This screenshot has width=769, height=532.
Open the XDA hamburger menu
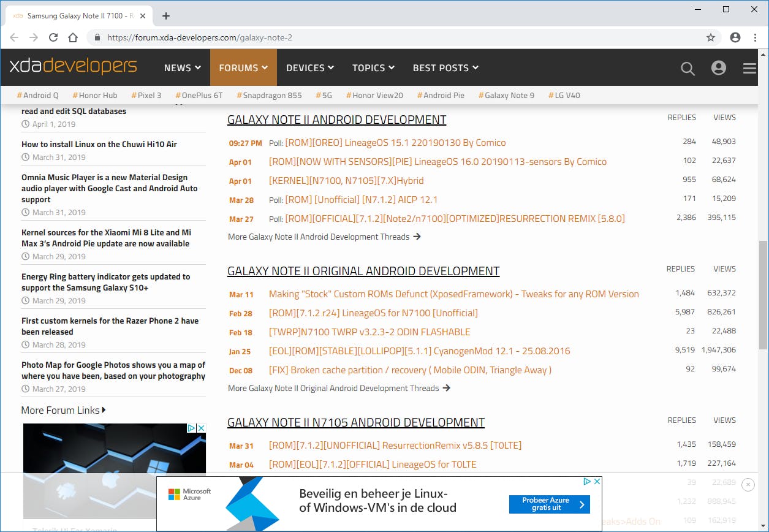(750, 68)
